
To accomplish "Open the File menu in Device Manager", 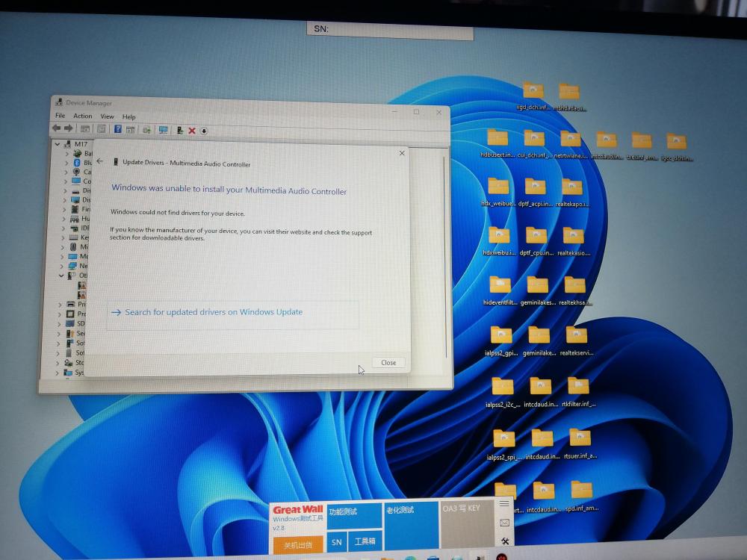I will pyautogui.click(x=60, y=115).
